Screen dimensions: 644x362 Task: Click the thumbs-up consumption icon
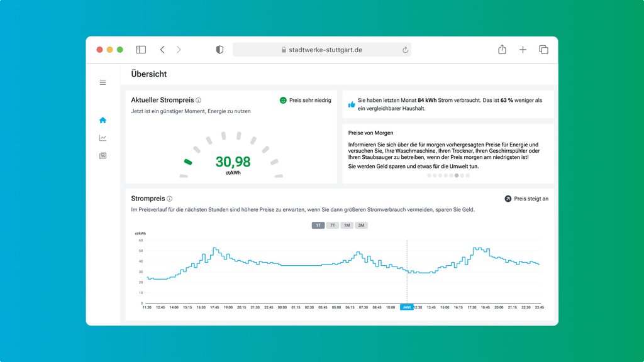352,104
